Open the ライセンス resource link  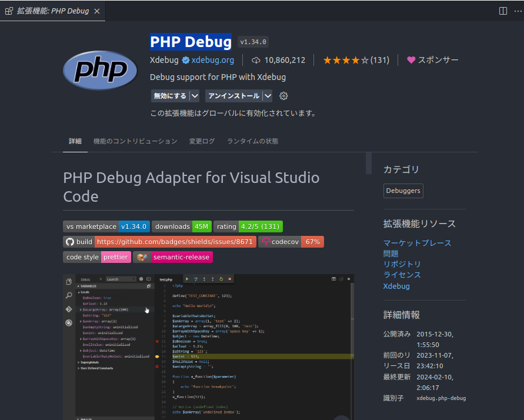coord(402,275)
